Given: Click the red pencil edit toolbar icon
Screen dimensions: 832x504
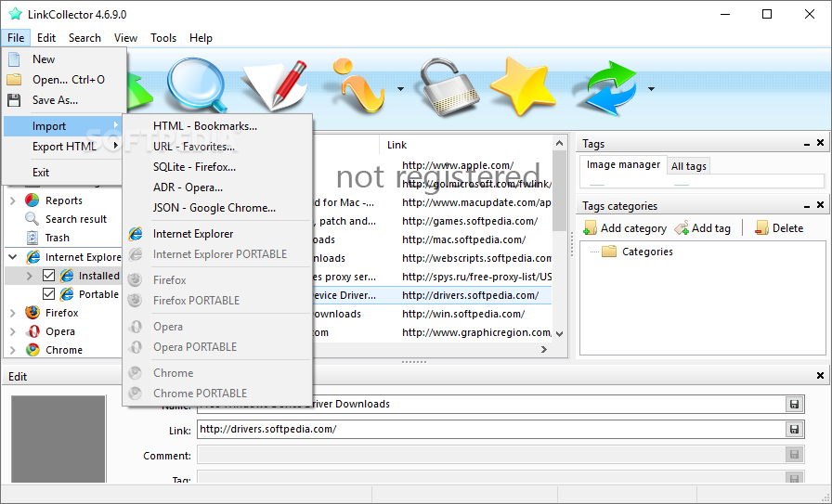Looking at the screenshot, I should (275, 84).
